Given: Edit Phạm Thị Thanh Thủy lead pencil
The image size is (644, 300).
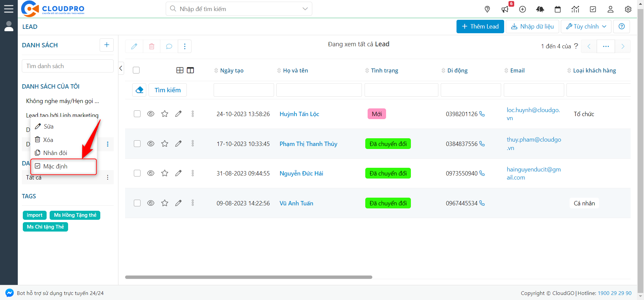Looking at the screenshot, I should (x=178, y=144).
